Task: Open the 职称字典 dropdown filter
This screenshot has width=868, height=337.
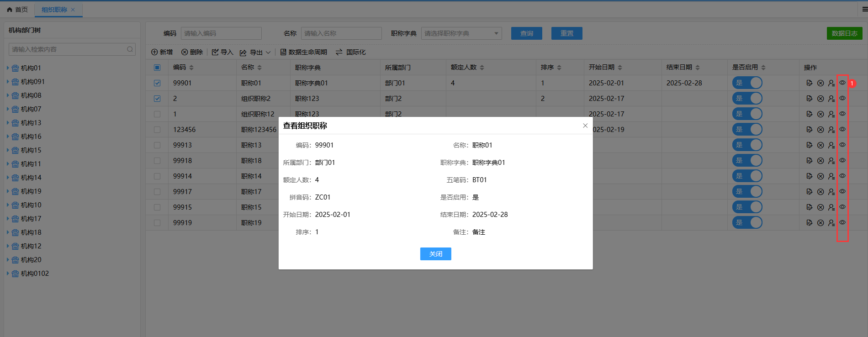Action: 461,33
